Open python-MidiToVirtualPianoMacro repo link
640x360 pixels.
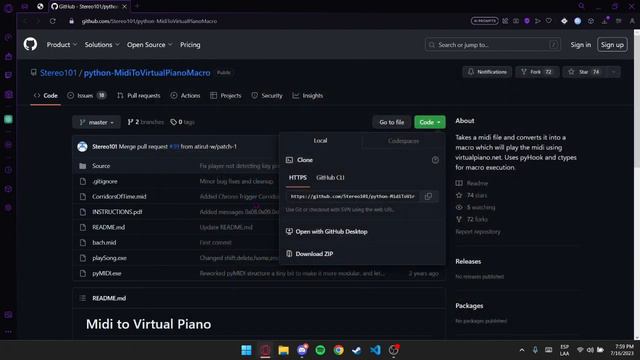[147, 73]
